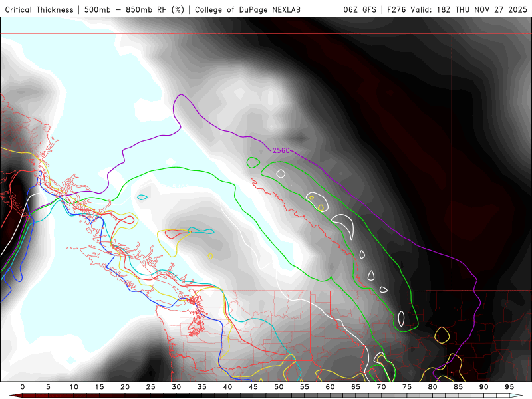Select the "5" colorbar tick label
Viewport: 532px width, 399px height.
[x=48, y=387]
